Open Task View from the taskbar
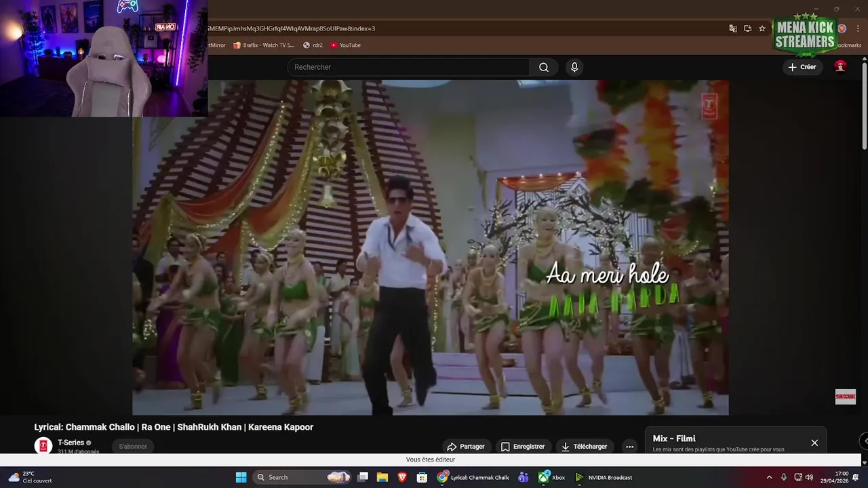This screenshot has width=868, height=488. pyautogui.click(x=363, y=477)
